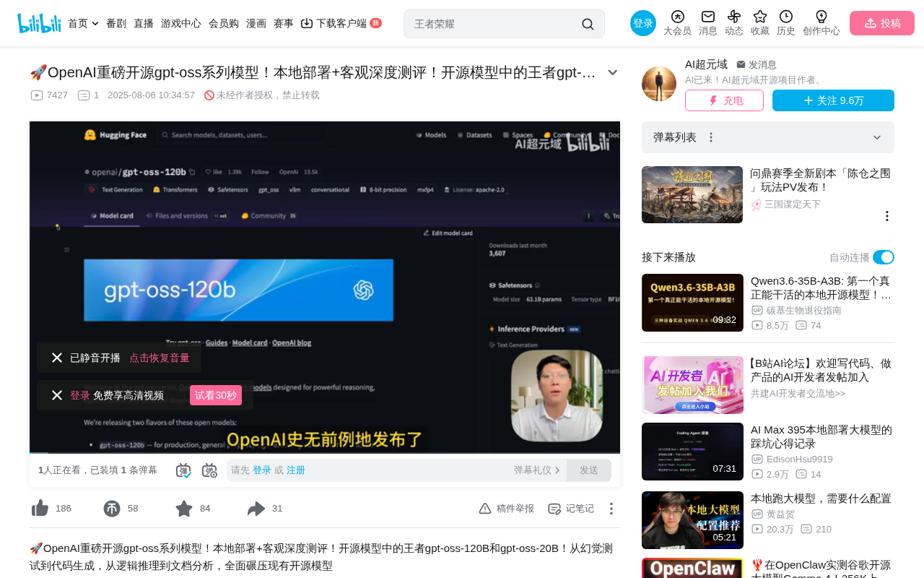Click 试看30秒 preview button
The image size is (924, 578).
(216, 395)
